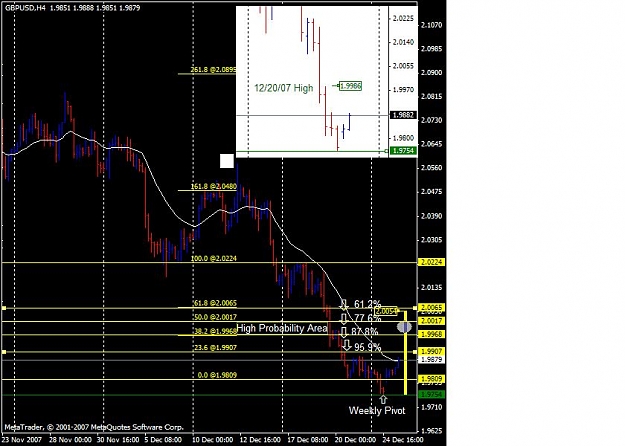Select the '161.8 @2.0480' Fibonacci label

(213, 186)
